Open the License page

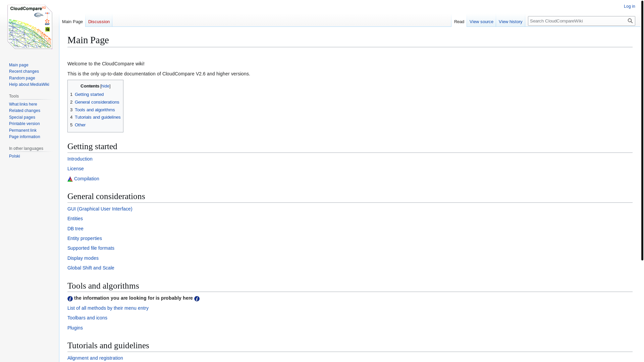(x=75, y=169)
